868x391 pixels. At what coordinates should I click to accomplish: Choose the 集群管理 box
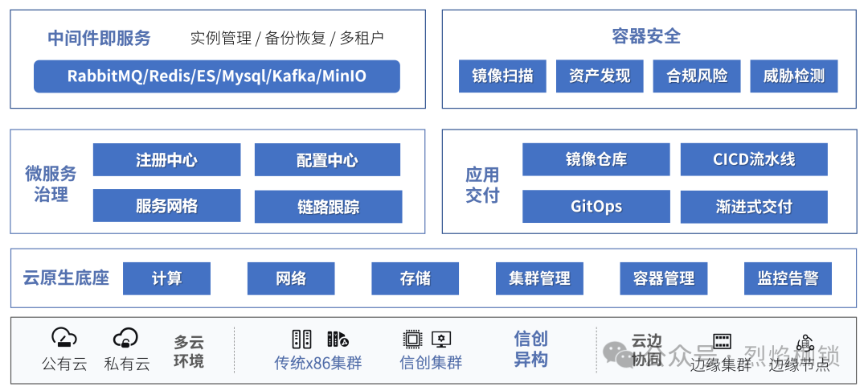pos(539,278)
